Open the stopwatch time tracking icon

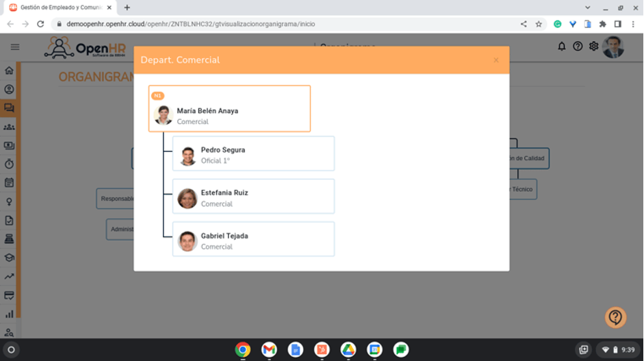[9, 164]
